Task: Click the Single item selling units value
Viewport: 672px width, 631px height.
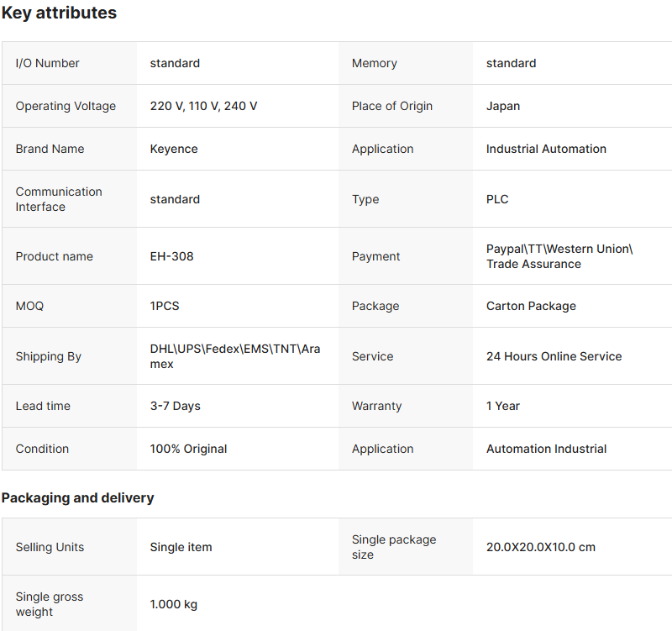Action: click(x=181, y=547)
